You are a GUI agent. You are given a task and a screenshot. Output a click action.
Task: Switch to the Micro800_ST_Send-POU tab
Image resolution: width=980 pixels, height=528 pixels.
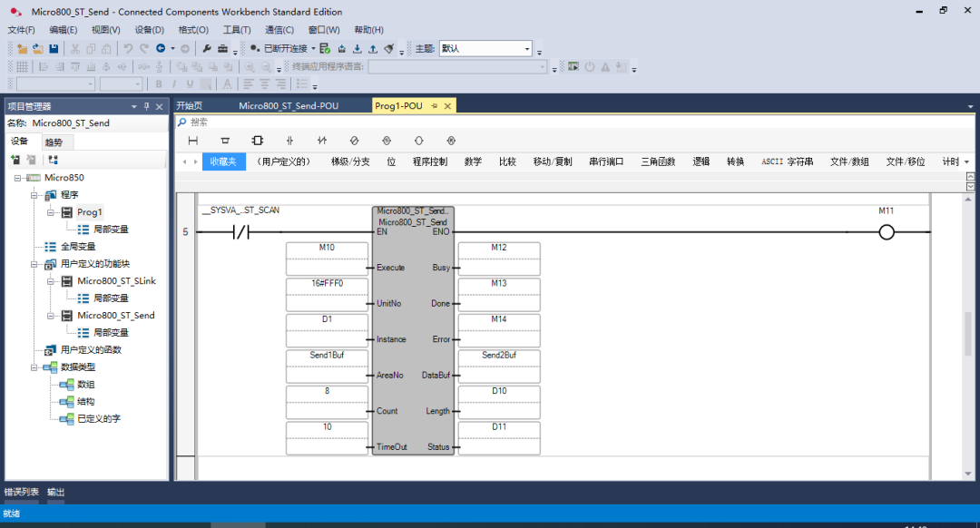click(288, 106)
